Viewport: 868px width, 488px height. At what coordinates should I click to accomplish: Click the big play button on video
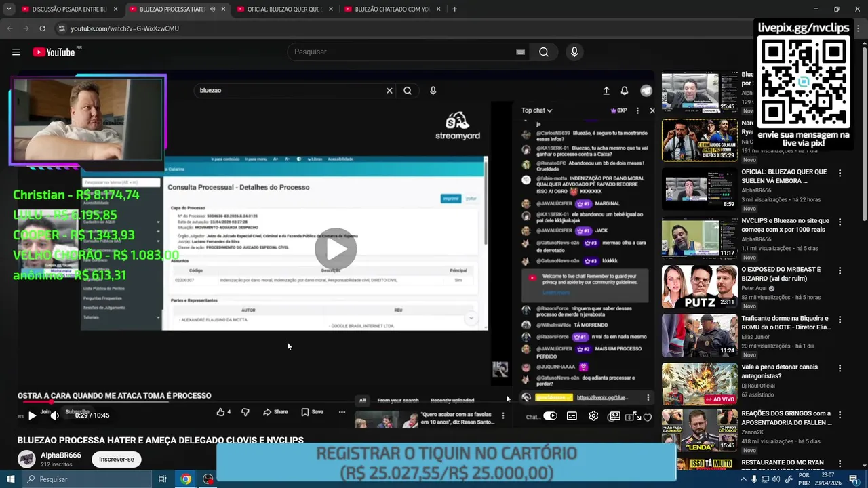click(x=336, y=249)
